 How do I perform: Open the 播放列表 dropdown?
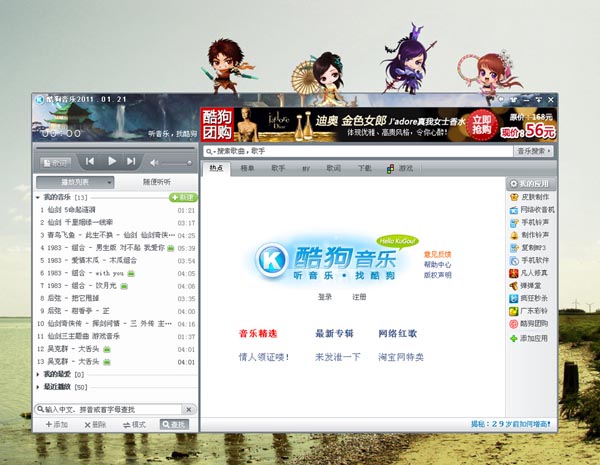pyautogui.click(x=75, y=182)
